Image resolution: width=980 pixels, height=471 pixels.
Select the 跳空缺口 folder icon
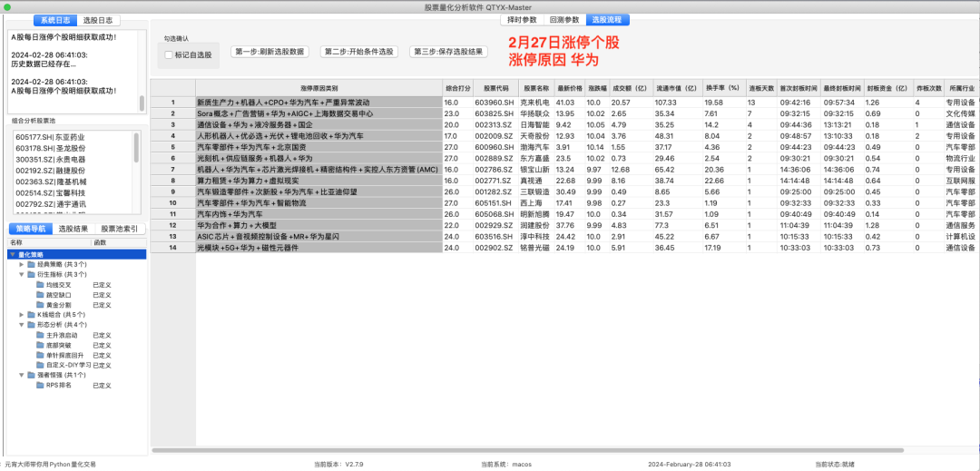41,295
